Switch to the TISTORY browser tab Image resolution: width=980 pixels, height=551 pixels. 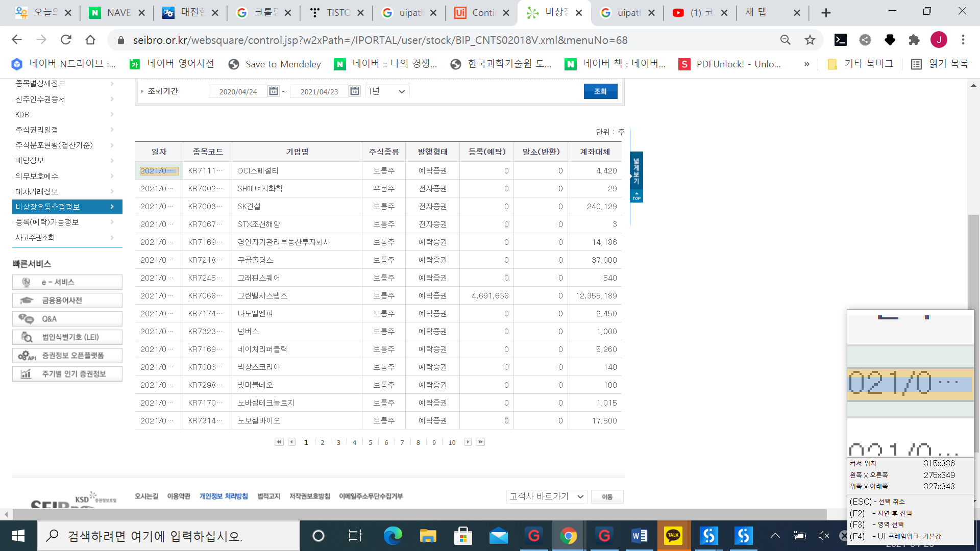[337, 13]
